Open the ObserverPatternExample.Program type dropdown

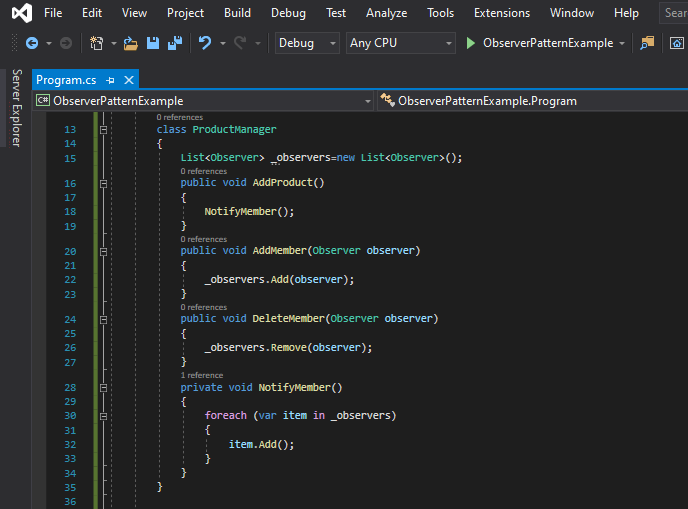click(x=533, y=101)
